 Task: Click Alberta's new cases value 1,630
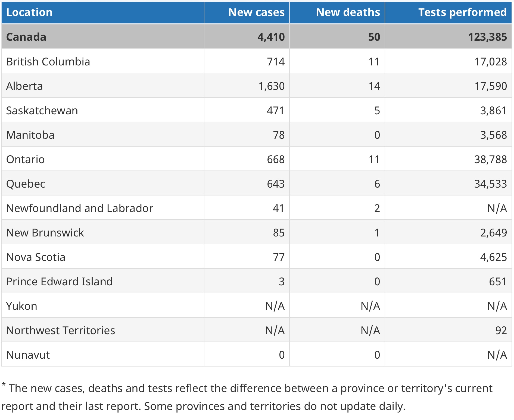click(271, 86)
